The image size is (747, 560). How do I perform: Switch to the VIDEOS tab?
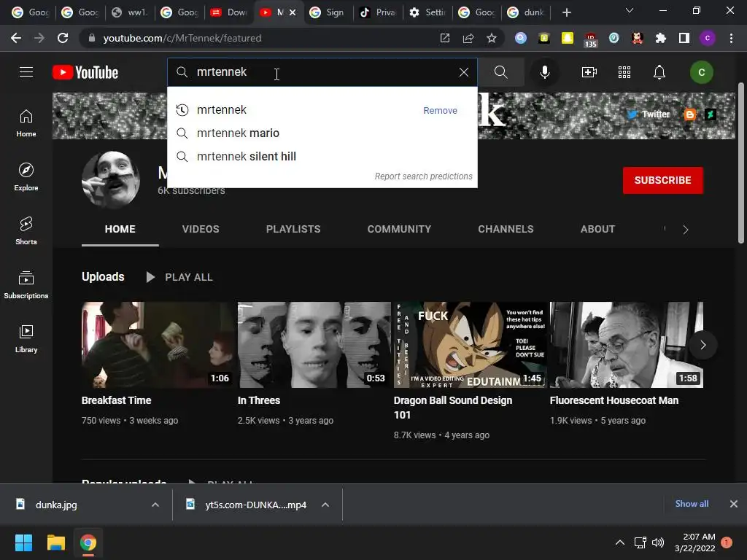201,229
